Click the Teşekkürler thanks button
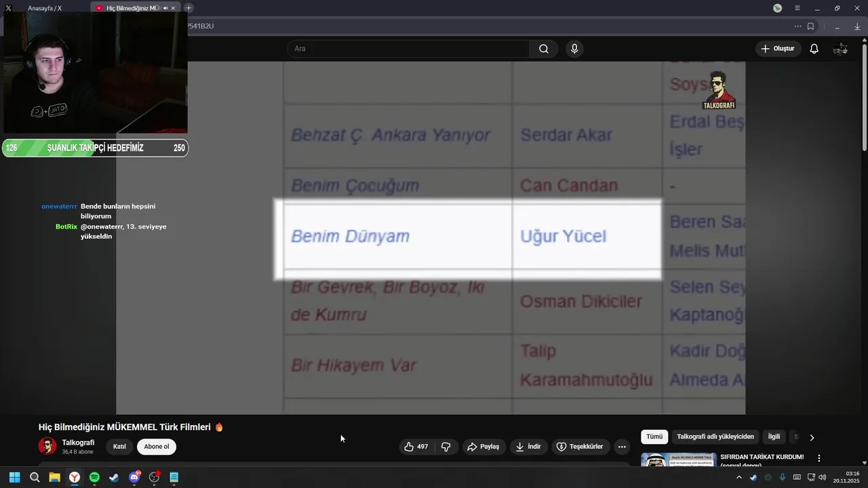This screenshot has width=868, height=488. click(x=580, y=447)
